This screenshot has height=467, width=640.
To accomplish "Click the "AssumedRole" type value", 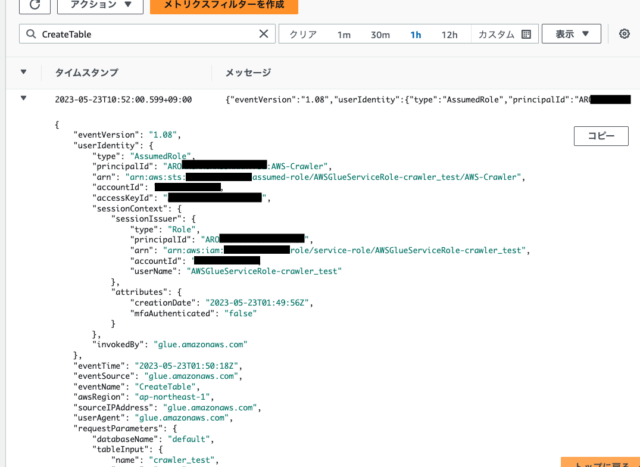I will pos(161,156).
